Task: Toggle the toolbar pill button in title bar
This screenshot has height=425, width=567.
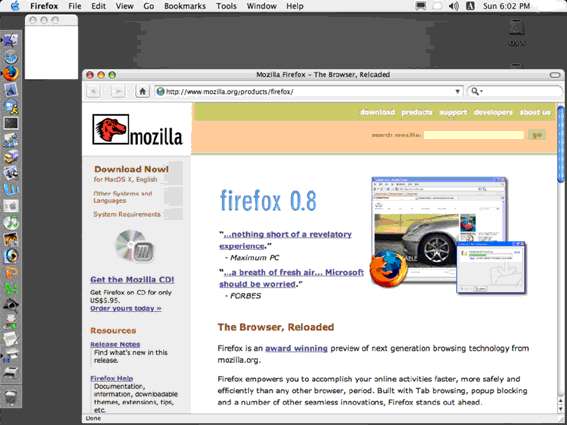Action: point(555,75)
